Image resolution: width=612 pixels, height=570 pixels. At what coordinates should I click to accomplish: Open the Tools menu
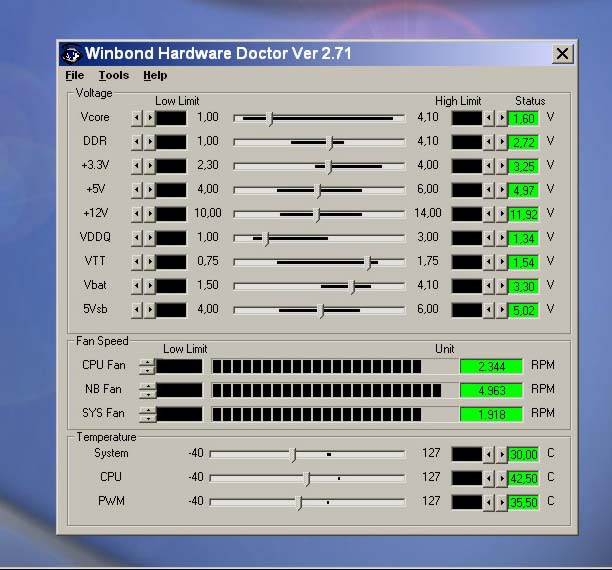coord(114,75)
